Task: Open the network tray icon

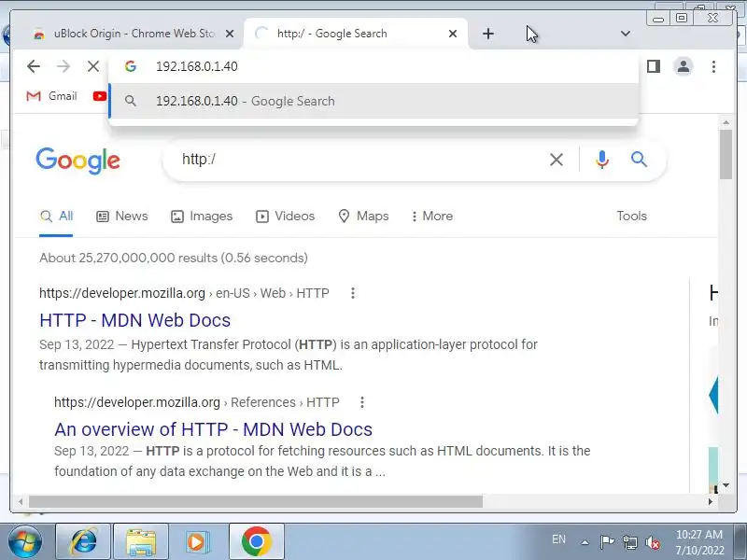Action: tap(630, 542)
